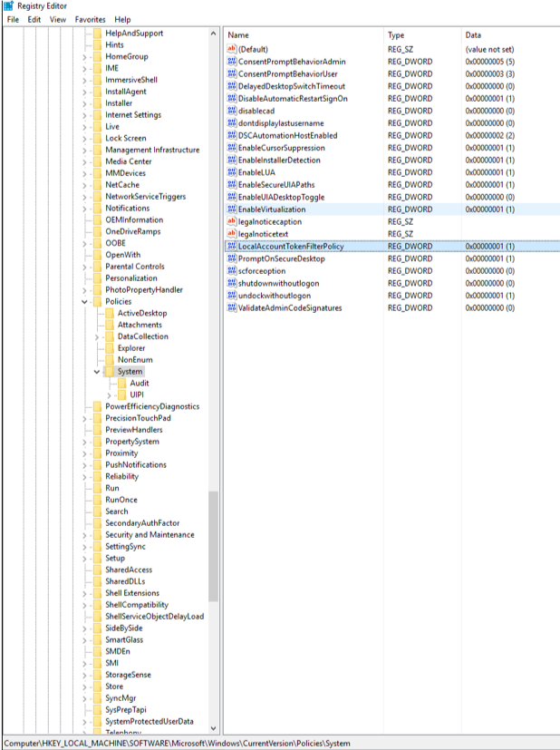Click the PromptOnSecureDesktop DWORD icon

click(x=232, y=258)
